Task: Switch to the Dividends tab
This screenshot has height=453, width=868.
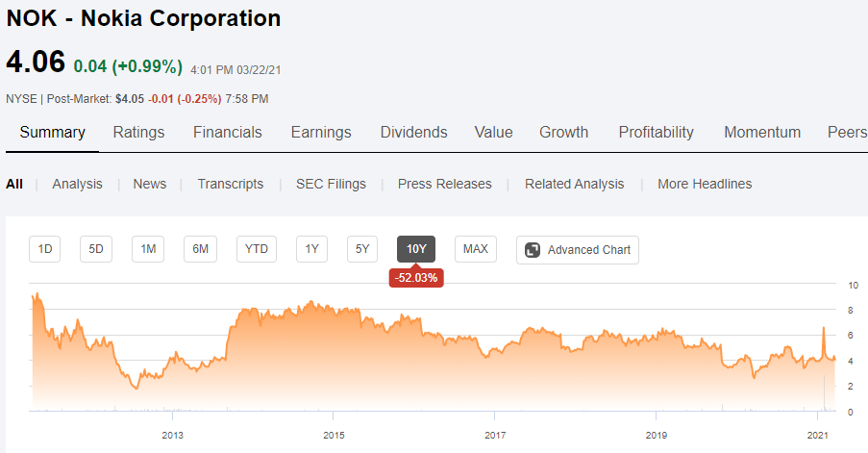Action: coord(413,133)
